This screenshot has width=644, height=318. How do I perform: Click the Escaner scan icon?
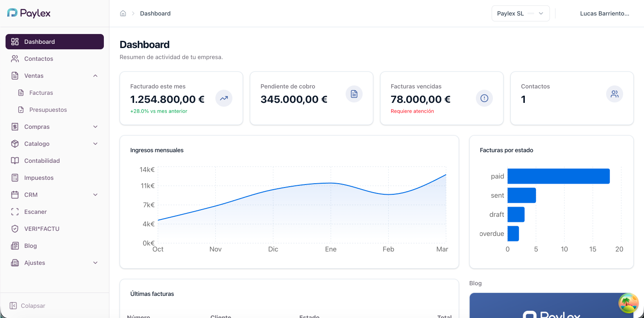pyautogui.click(x=14, y=211)
